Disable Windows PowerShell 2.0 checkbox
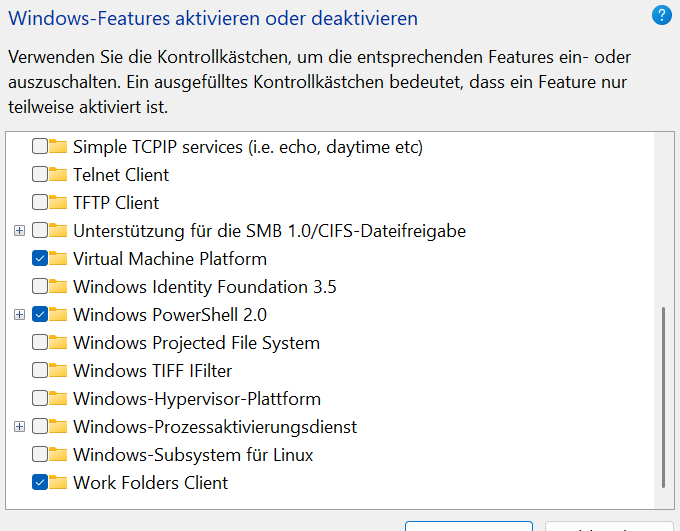The height and width of the screenshot is (531, 680). pyautogui.click(x=39, y=315)
